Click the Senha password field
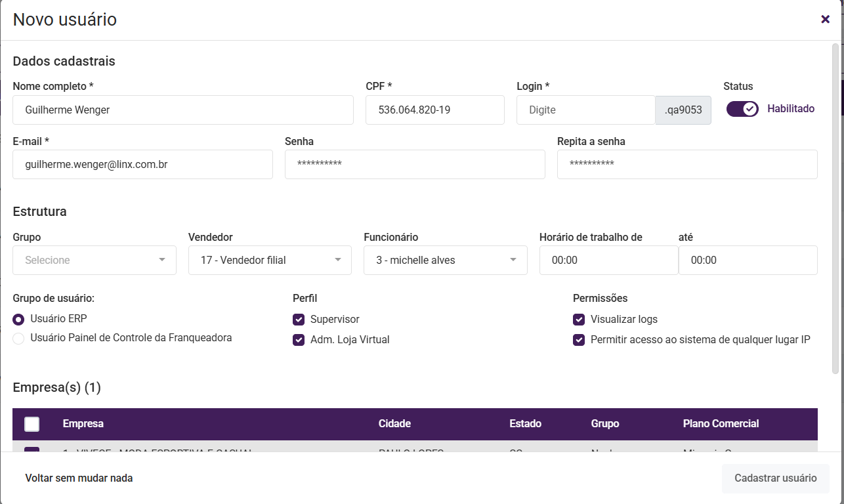Image resolution: width=844 pixels, height=504 pixels. [x=415, y=165]
